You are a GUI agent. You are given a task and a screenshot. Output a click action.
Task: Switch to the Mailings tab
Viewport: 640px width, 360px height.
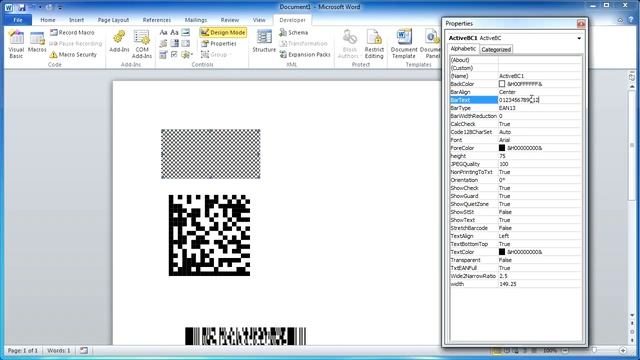point(196,20)
